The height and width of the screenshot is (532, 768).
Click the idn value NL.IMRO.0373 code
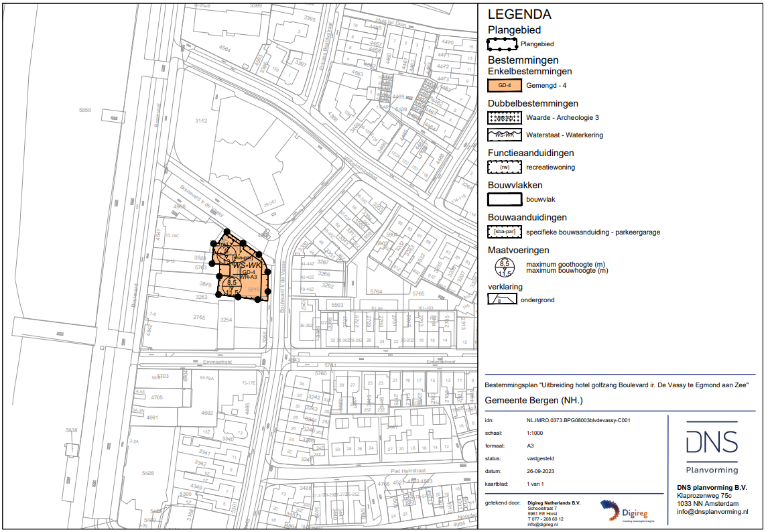click(x=578, y=420)
